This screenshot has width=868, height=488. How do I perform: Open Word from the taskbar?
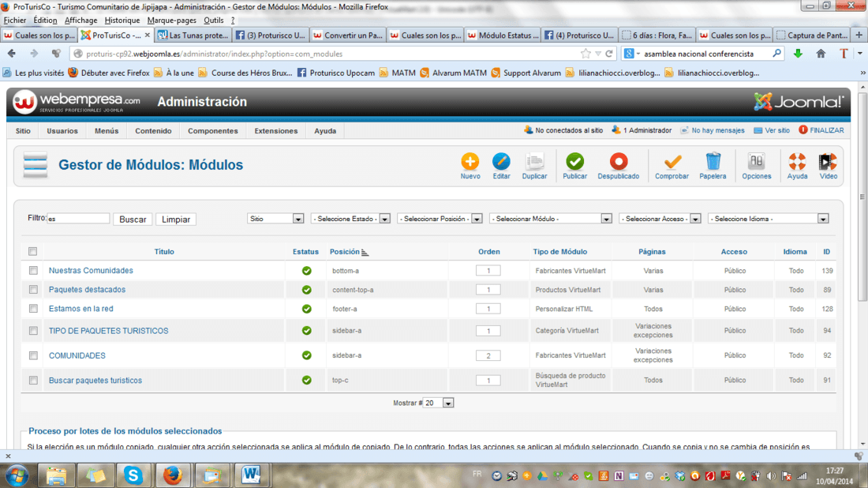click(251, 475)
